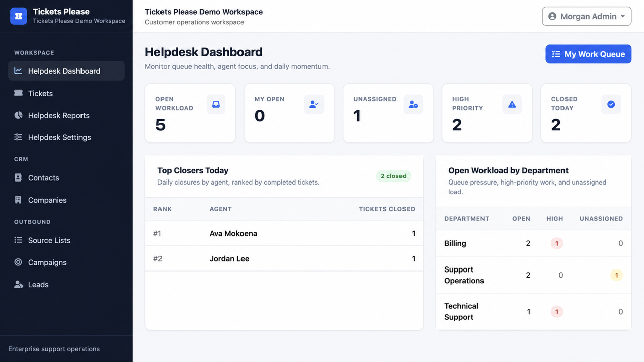Click the Agent column header
The image size is (644, 362).
click(221, 209)
